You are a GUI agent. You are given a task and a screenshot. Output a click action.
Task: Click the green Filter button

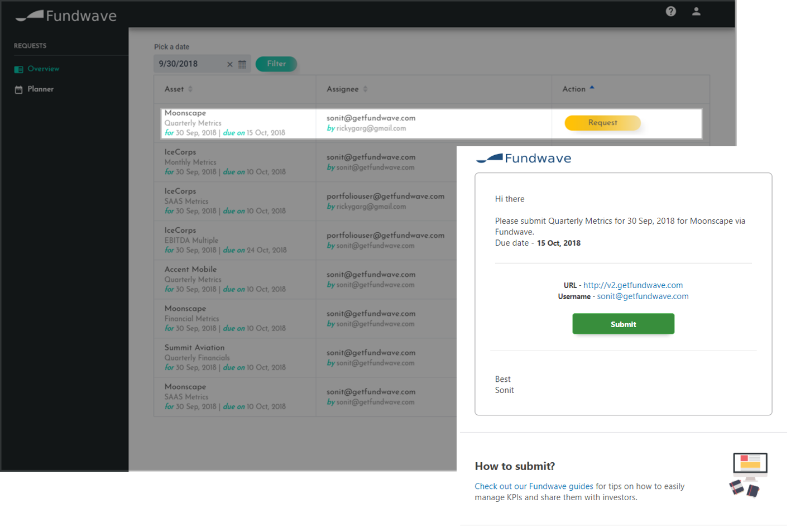[276, 64]
